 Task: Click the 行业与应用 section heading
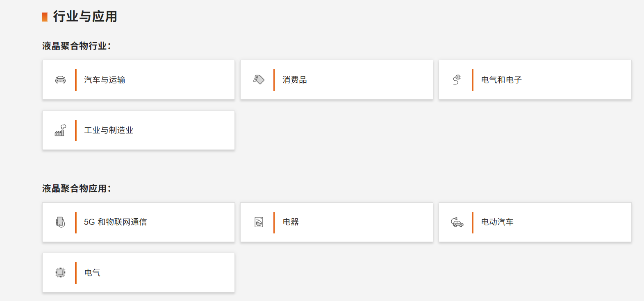click(85, 16)
